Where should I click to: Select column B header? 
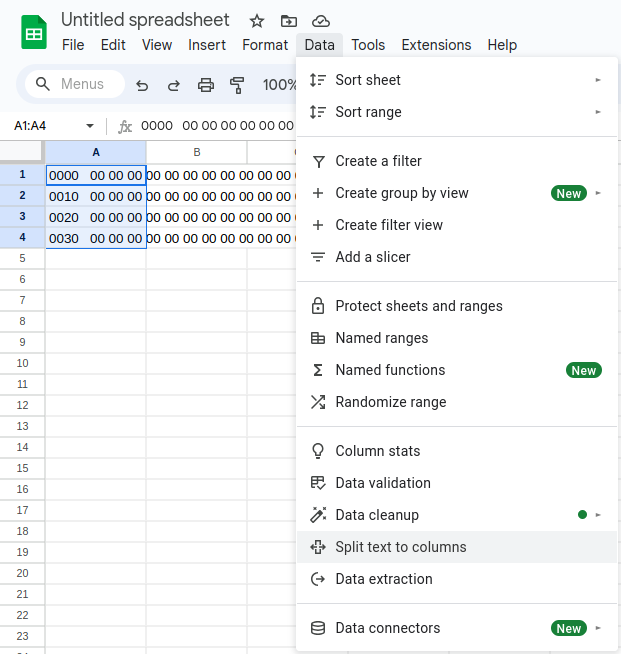(196, 152)
